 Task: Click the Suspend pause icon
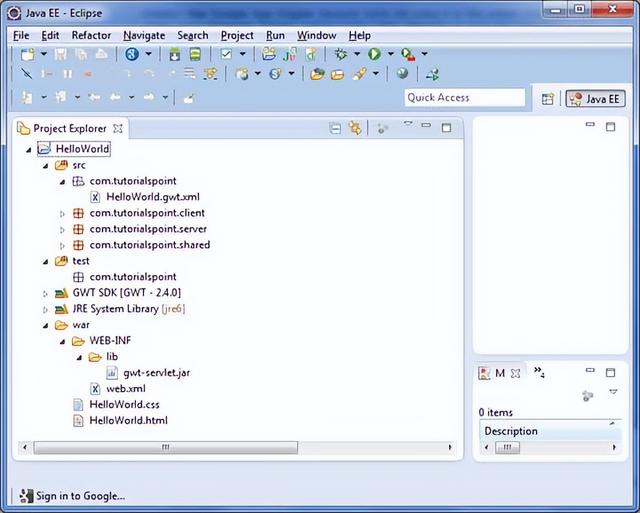click(67, 74)
